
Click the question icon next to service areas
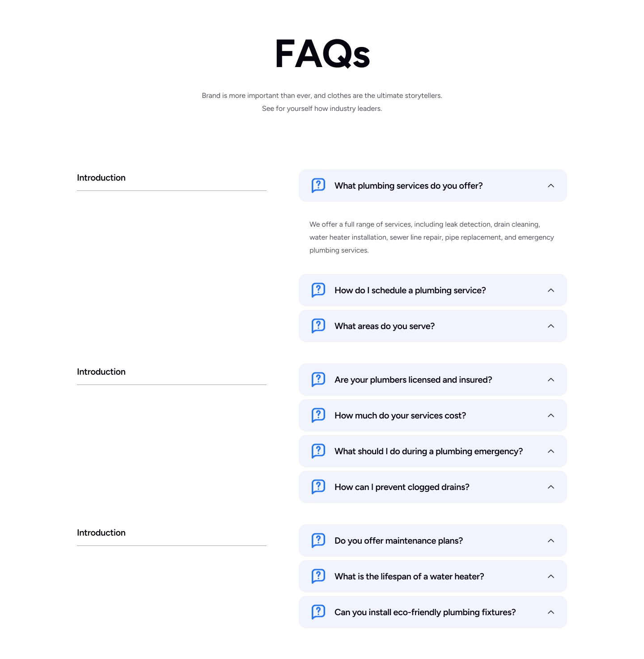click(x=318, y=325)
